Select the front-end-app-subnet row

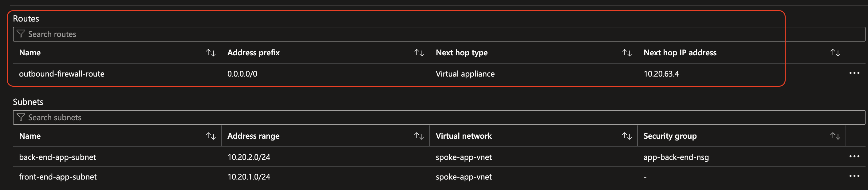(x=58, y=176)
